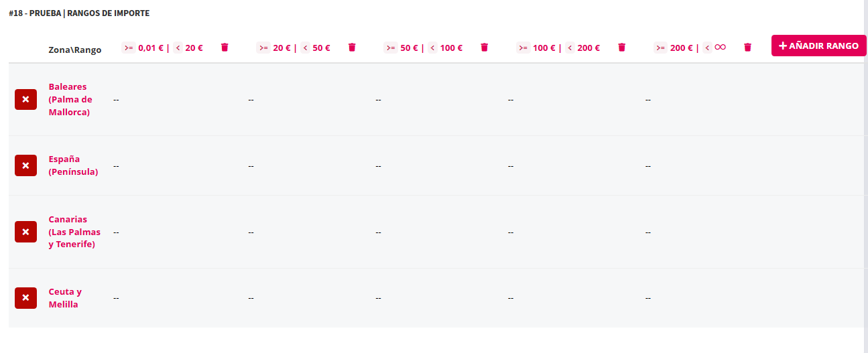
Task: Edit the 50 € upper bound of second range
Action: pos(321,48)
